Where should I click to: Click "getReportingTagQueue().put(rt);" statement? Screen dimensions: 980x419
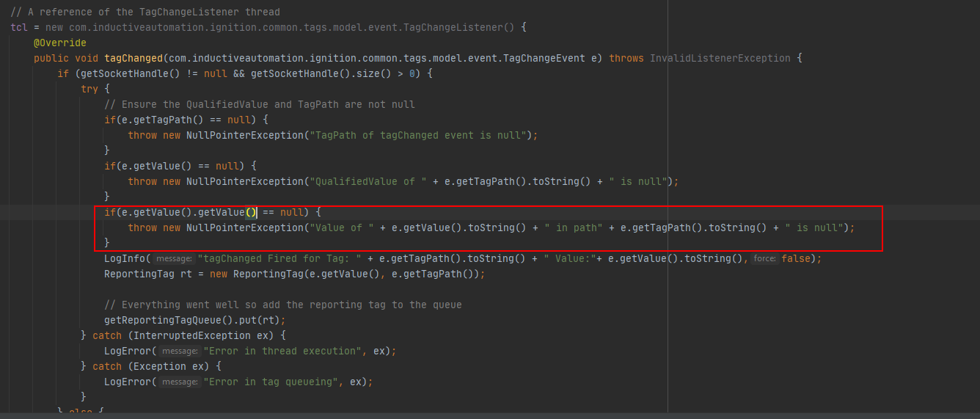pyautogui.click(x=195, y=320)
